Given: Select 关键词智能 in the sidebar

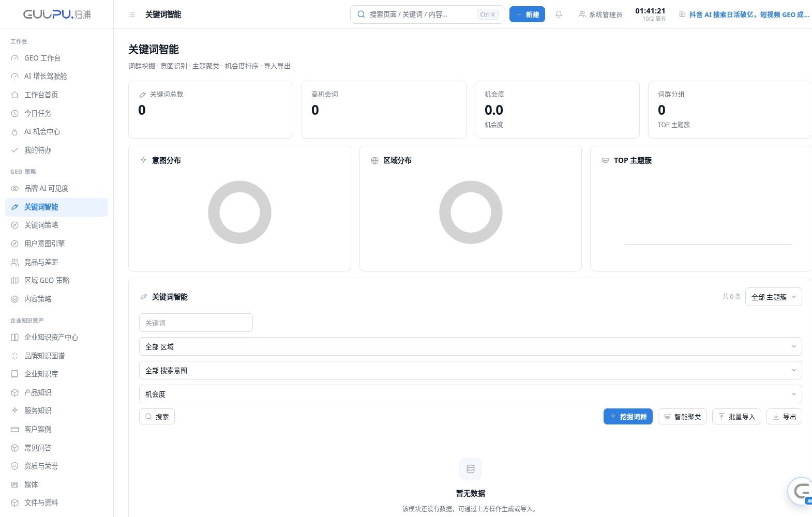Looking at the screenshot, I should pos(56,207).
